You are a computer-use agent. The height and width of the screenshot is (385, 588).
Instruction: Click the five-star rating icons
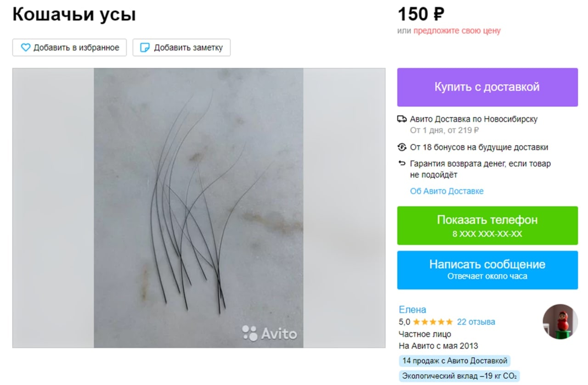(x=433, y=322)
